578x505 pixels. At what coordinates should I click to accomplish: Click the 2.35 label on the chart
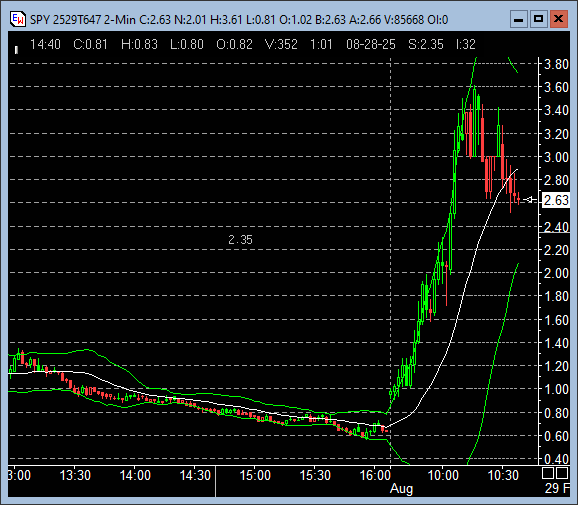tap(240, 240)
